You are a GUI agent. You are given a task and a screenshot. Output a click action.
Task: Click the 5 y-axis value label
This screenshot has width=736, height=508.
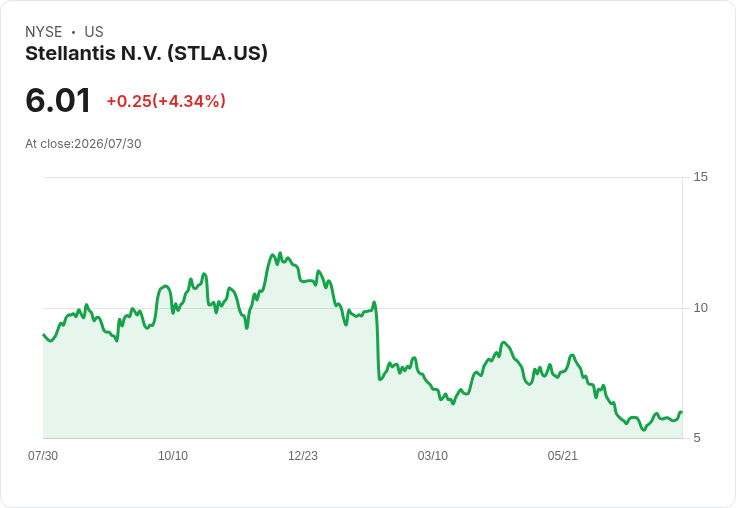pyautogui.click(x=697, y=438)
